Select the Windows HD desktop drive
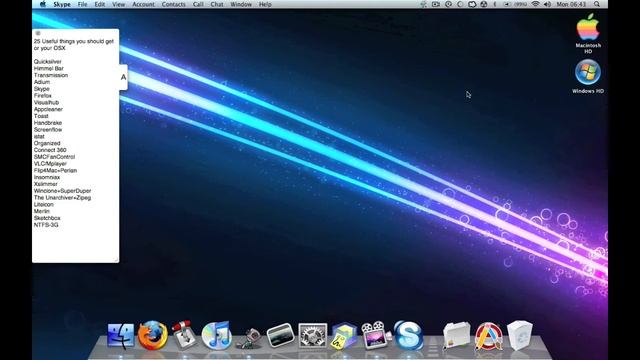The width and height of the screenshot is (640, 360). [588, 77]
